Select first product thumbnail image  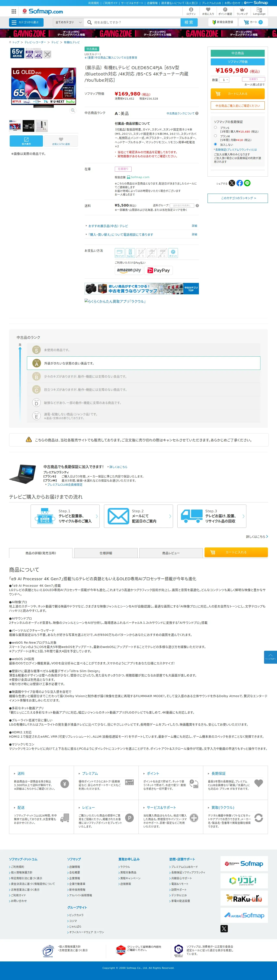15,125
